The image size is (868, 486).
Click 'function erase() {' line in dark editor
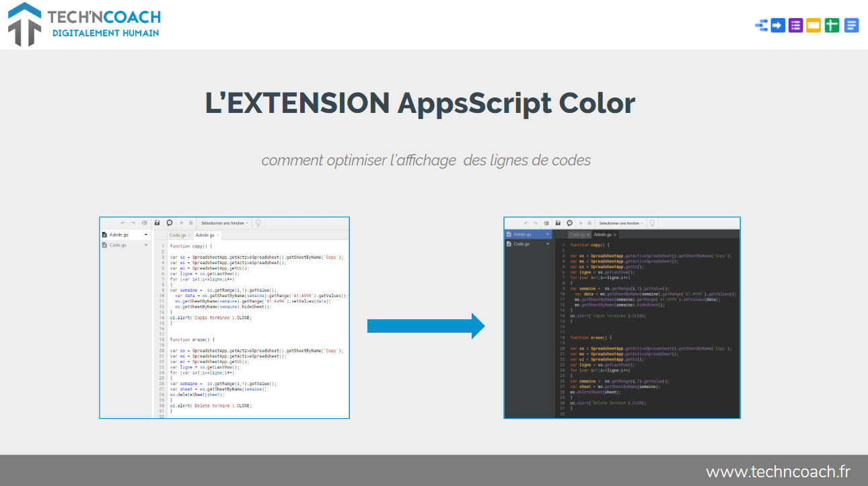tap(591, 337)
